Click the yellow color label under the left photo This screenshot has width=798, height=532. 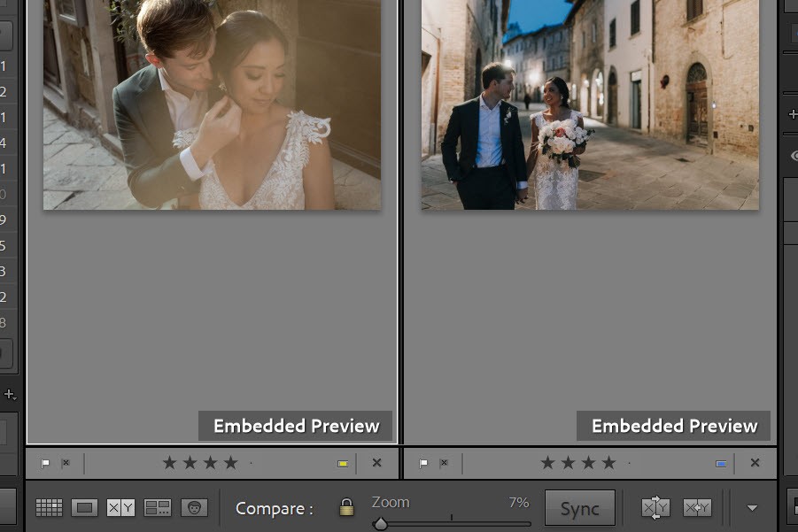point(342,462)
